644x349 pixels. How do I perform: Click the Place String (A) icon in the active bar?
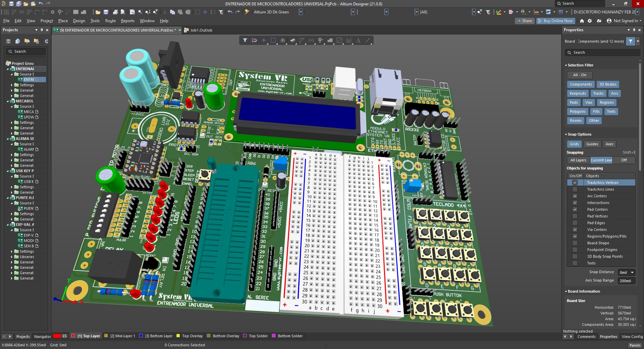pyautogui.click(x=358, y=41)
